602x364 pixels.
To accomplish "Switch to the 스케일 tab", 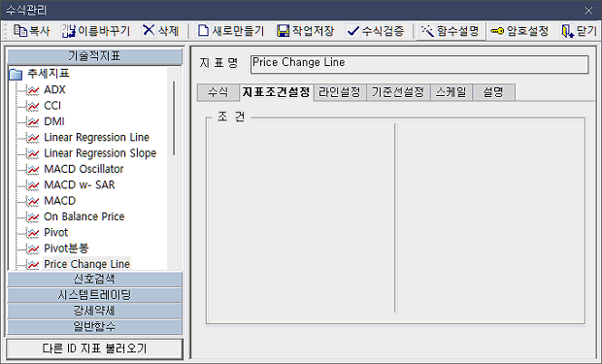I will pyautogui.click(x=451, y=92).
